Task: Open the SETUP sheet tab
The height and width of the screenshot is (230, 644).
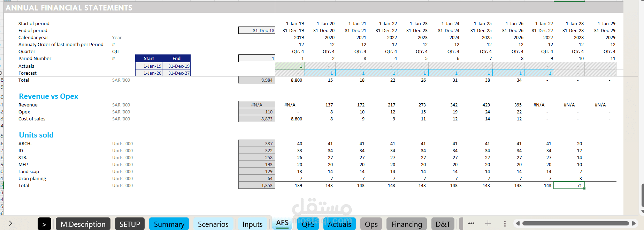Action: (x=130, y=224)
